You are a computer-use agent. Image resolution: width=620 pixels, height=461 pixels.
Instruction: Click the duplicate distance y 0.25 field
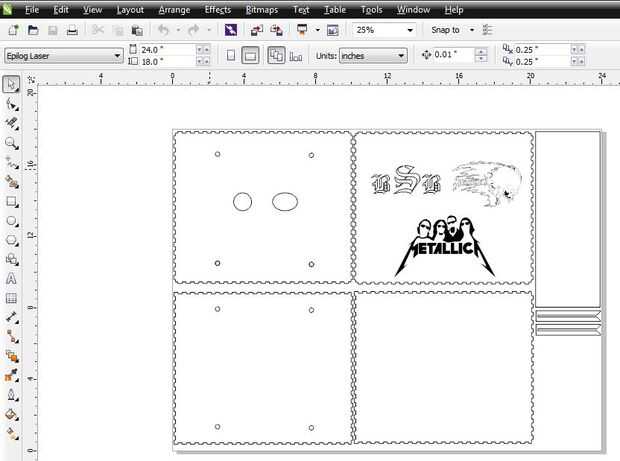tap(542, 62)
